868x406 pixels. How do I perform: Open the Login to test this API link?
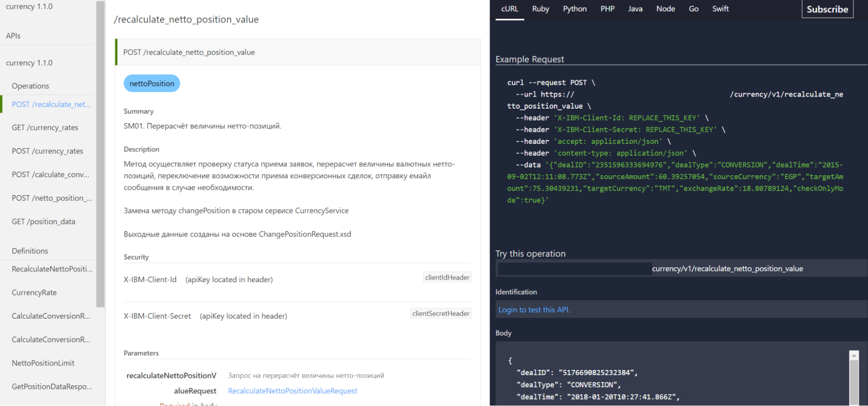pos(534,310)
